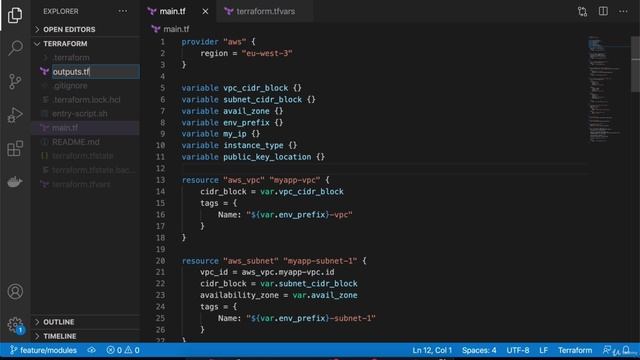640x360 pixels.
Task: Click variable instance_type declaration
Action: (x=239, y=146)
